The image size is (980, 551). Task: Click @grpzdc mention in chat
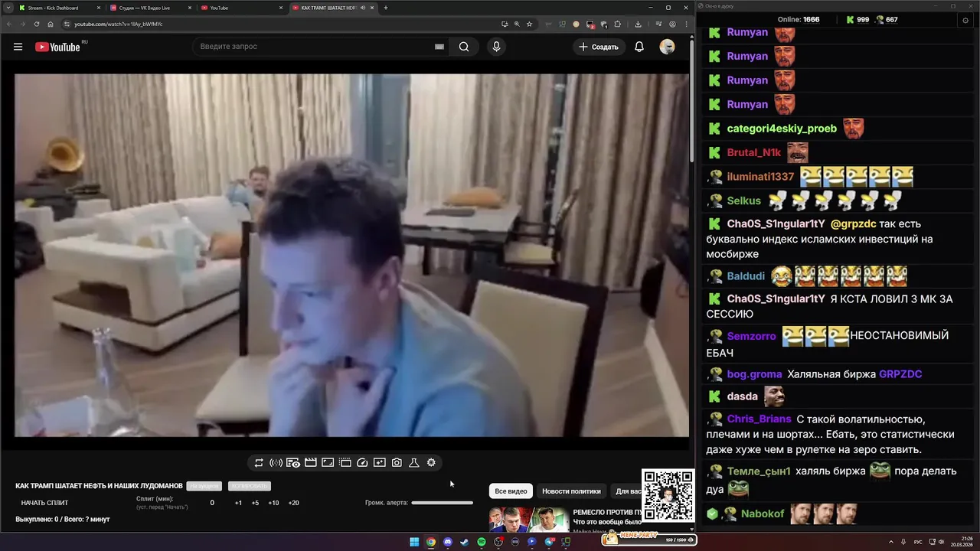point(853,224)
